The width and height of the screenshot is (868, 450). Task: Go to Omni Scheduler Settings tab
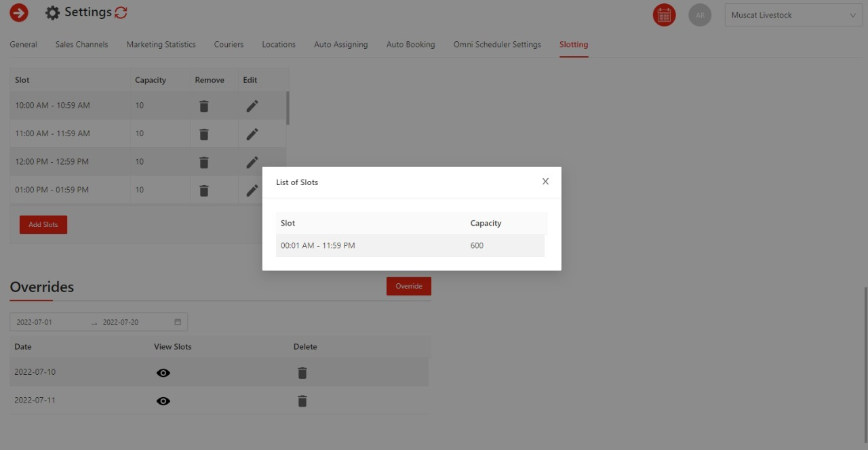(x=497, y=45)
